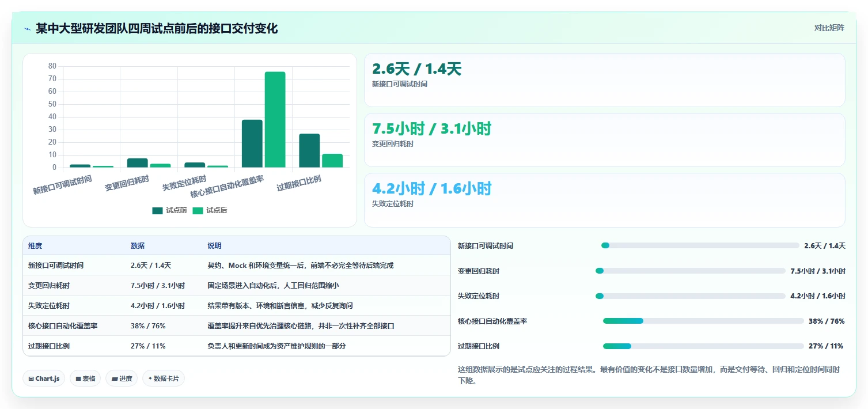
Task: Click the lightning icon beside the dashboard title
Action: [x=28, y=29]
